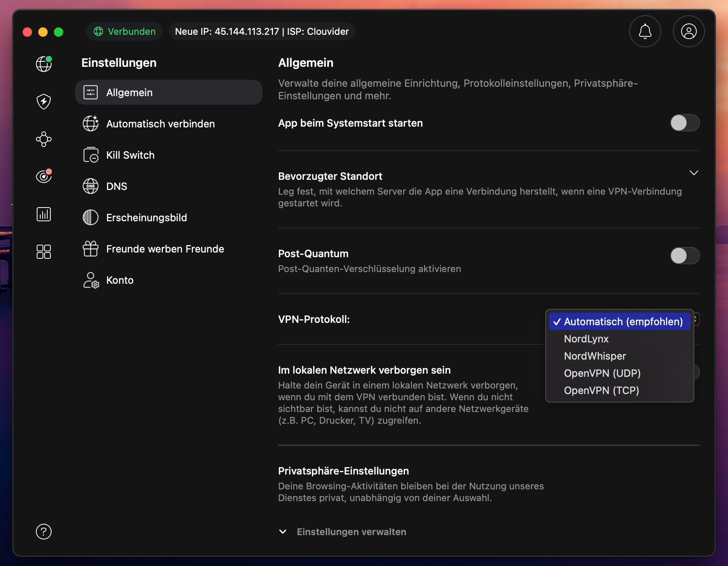Image resolution: width=728 pixels, height=566 pixels.
Task: Expand Einstellungen verwalten
Action: pos(351,532)
